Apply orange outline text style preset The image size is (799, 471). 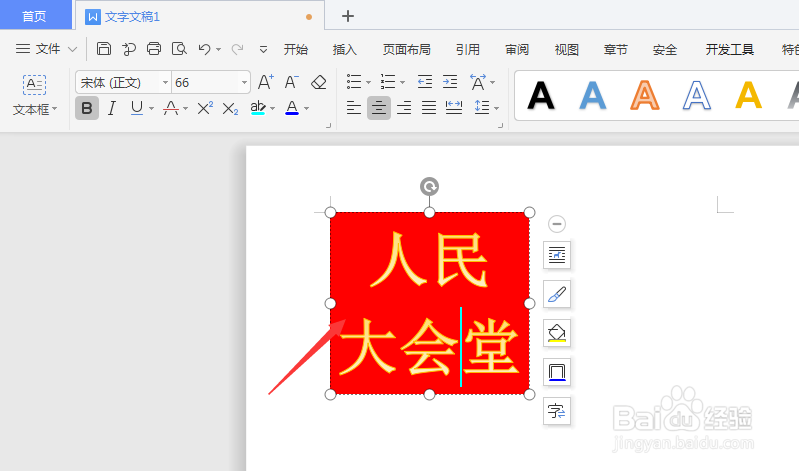(645, 95)
